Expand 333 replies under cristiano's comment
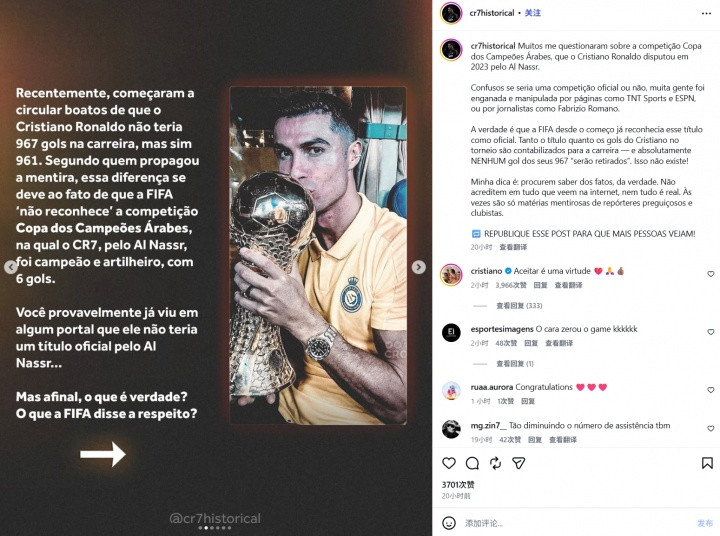This screenshot has height=536, width=720. [x=519, y=305]
